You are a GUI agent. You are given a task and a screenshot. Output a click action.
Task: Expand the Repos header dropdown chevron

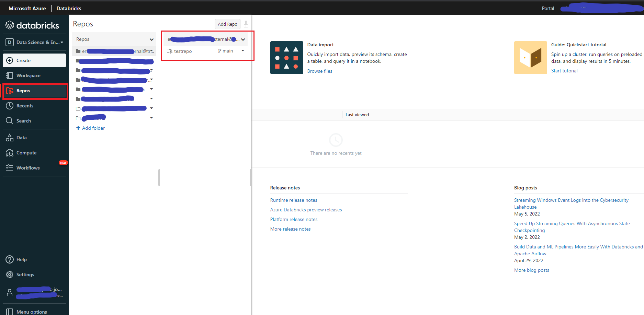pyautogui.click(x=151, y=39)
